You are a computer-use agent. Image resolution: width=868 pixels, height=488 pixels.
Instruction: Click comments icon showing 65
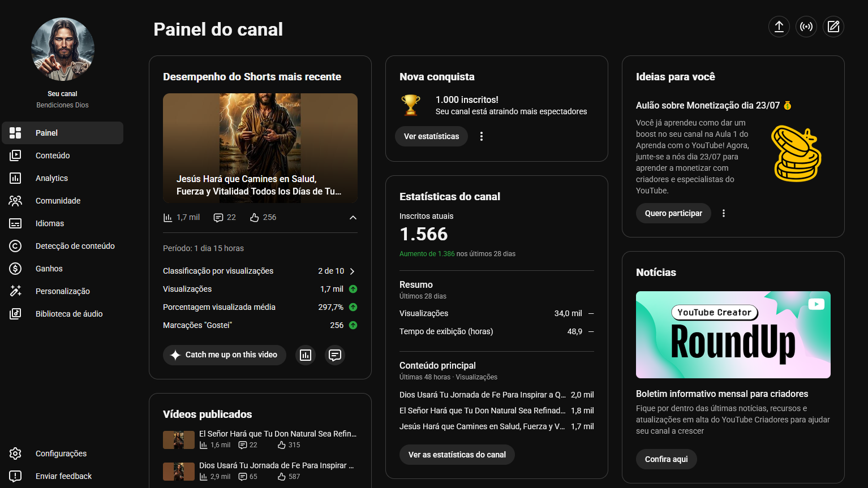[x=243, y=477]
